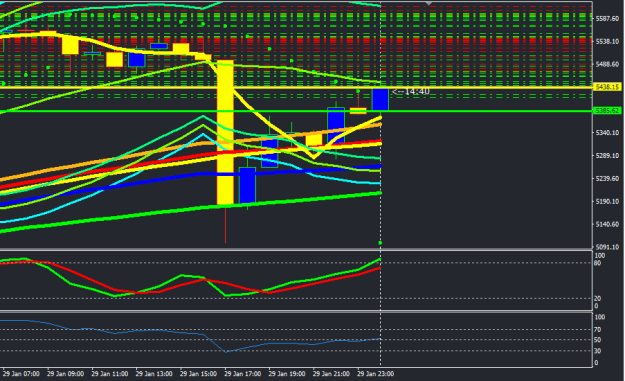Image resolution: width=625 pixels, height=381 pixels.
Task: Click the 5488.60 price axis value
Action: (607, 64)
